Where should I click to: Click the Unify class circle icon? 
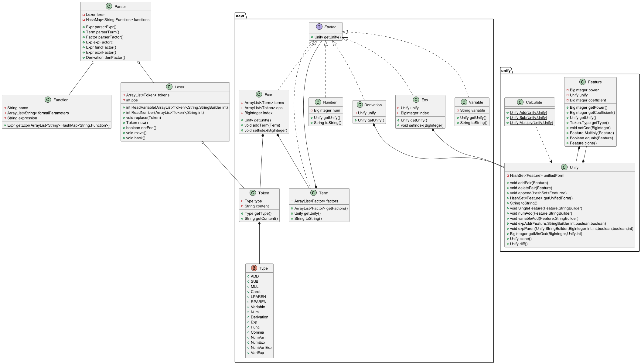[564, 167]
